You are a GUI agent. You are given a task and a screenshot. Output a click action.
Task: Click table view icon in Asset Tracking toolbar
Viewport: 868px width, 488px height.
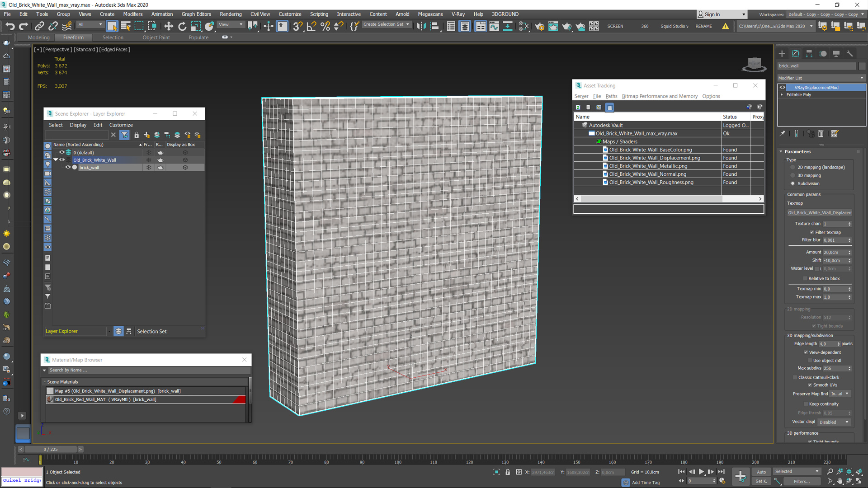(x=610, y=107)
